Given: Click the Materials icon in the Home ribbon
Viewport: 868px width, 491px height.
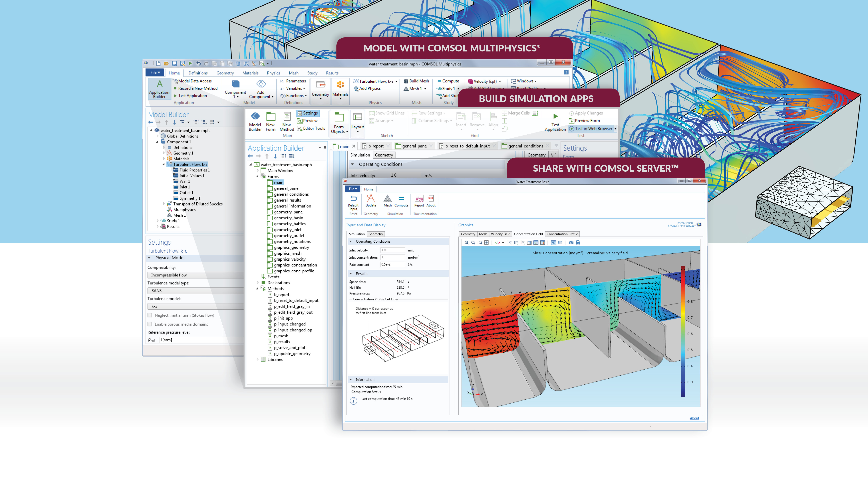Looking at the screenshot, I should pyautogui.click(x=340, y=85).
